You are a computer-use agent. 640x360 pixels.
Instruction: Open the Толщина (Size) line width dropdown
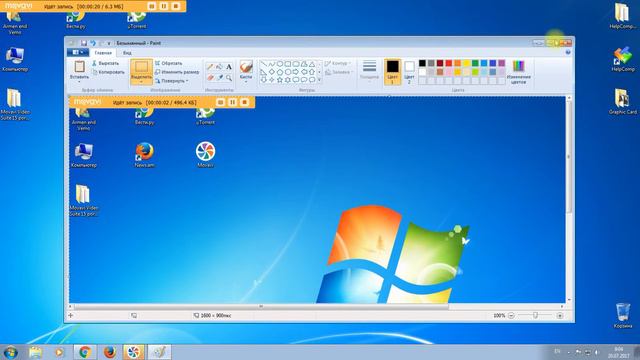[369, 72]
